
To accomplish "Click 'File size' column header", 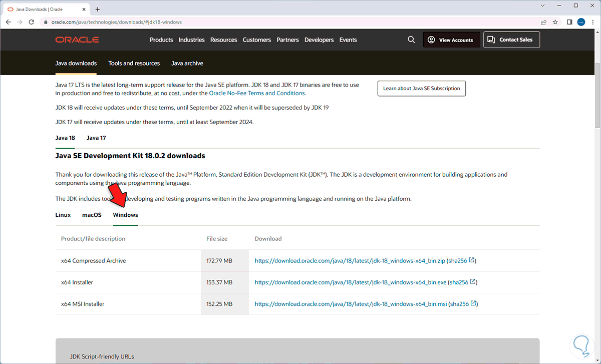I will coord(217,238).
